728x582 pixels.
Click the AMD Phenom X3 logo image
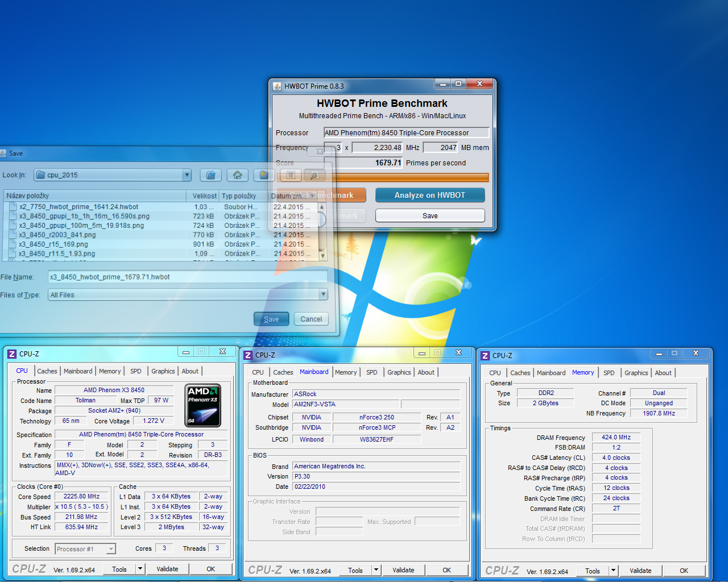204,405
